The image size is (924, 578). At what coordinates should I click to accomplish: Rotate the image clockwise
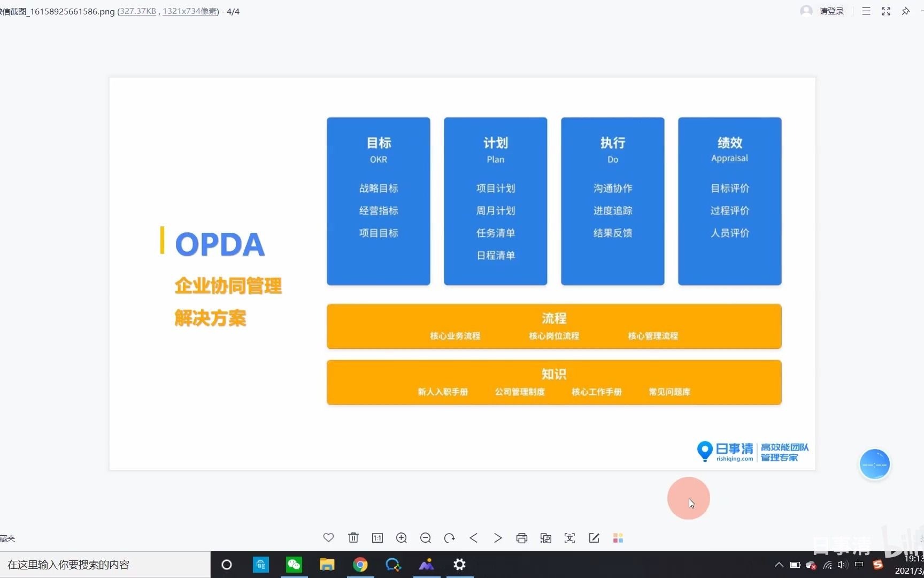(449, 538)
